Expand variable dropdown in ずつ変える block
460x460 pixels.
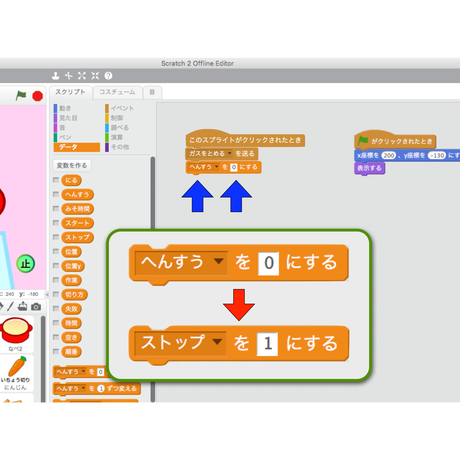83,388
